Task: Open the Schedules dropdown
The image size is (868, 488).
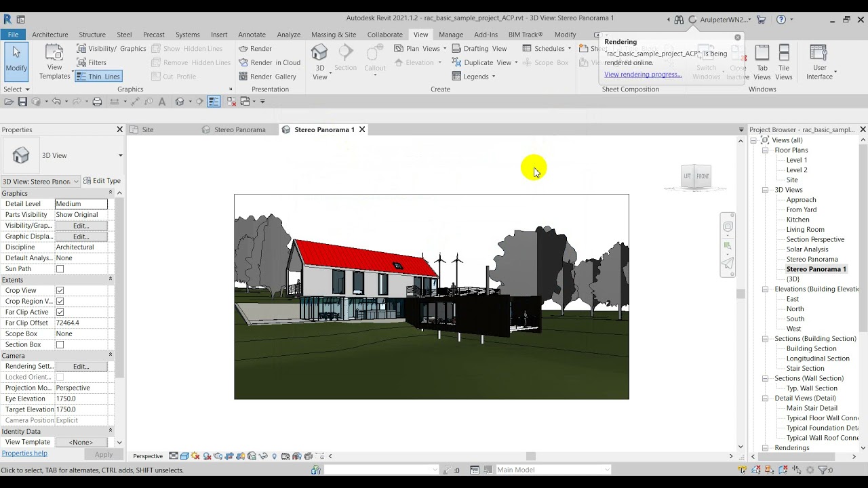Action: [547, 49]
